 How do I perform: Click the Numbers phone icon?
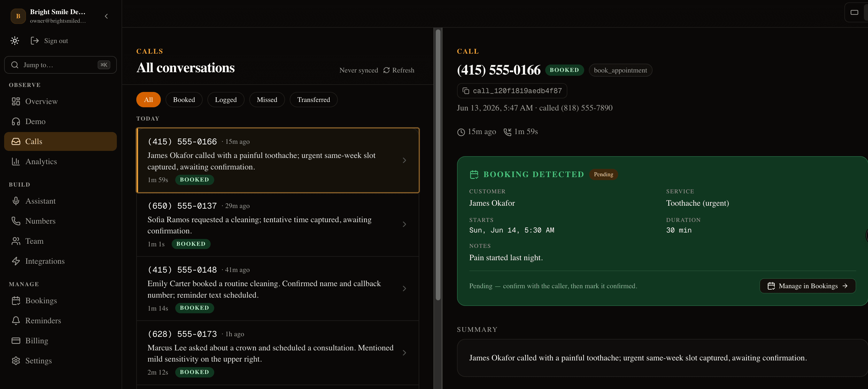[16, 221]
